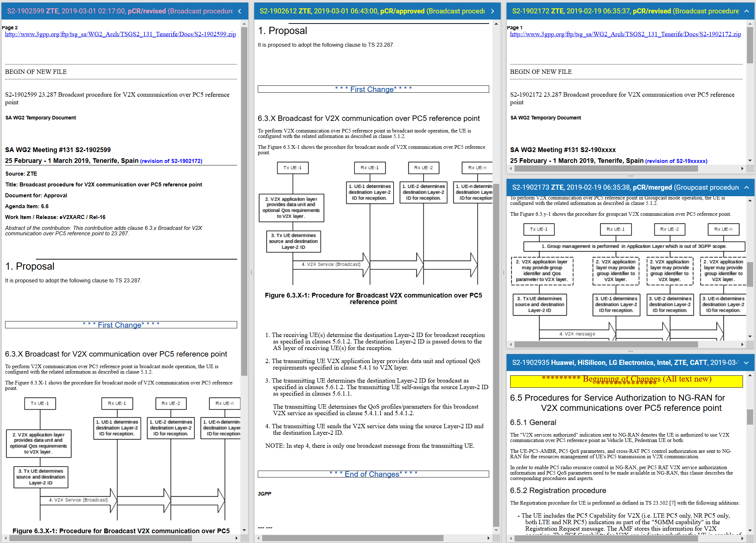Expand chevron on S2-1902935 Huawei panel header
Image resolution: width=756 pixels, height=543 pixels.
click(747, 363)
